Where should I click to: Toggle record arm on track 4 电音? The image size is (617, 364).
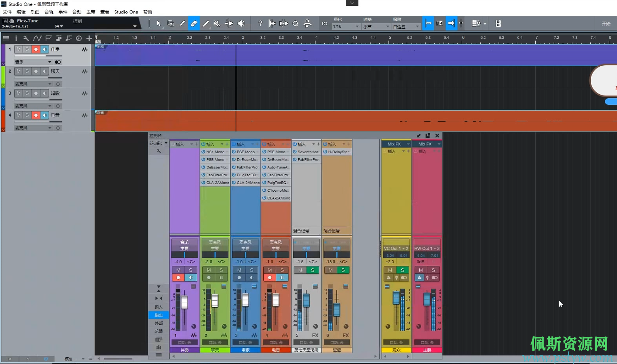tap(36, 115)
